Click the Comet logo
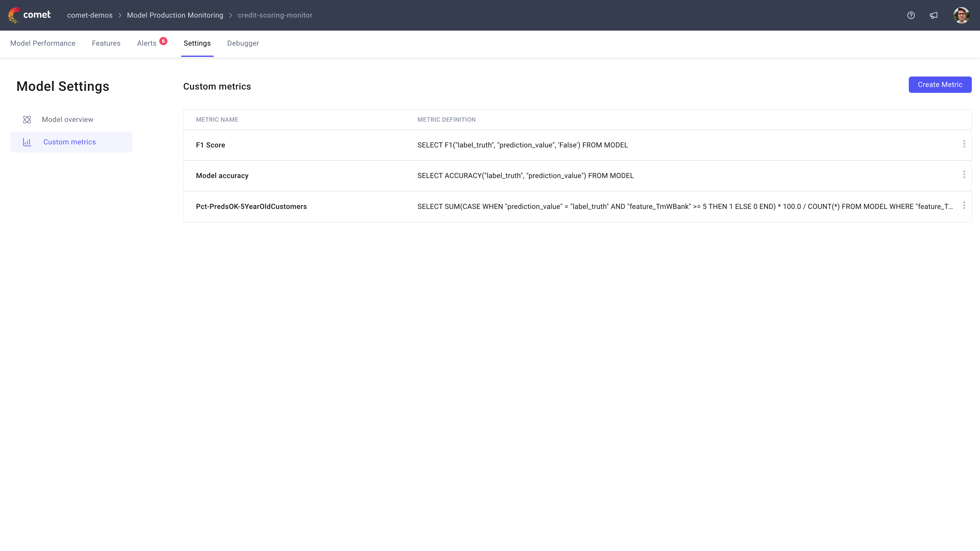Viewport: 980px width, 551px height. tap(29, 15)
